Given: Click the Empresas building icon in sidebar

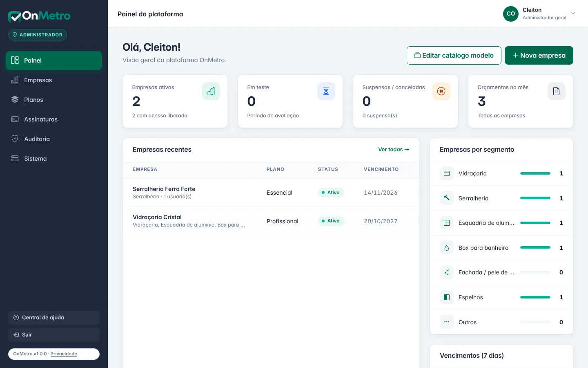Looking at the screenshot, I should [15, 80].
